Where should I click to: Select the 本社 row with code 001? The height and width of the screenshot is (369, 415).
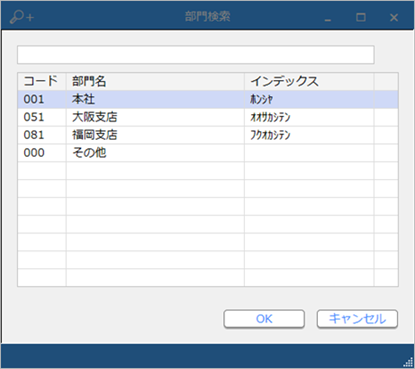click(208, 99)
